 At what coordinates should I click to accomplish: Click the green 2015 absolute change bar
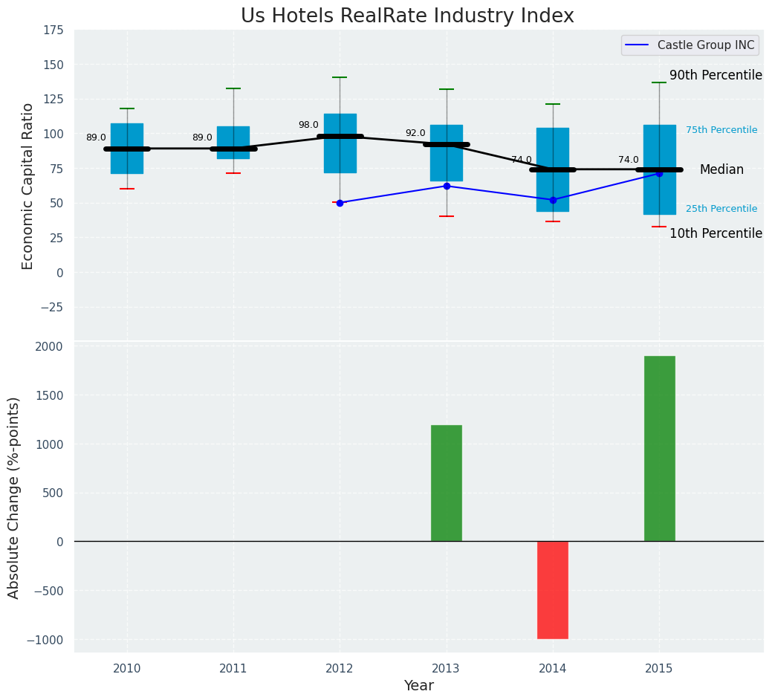[659, 449]
